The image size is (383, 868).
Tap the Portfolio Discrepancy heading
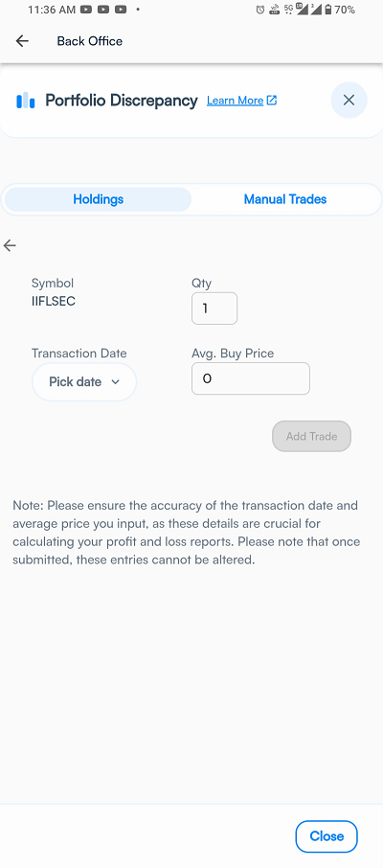pos(122,101)
